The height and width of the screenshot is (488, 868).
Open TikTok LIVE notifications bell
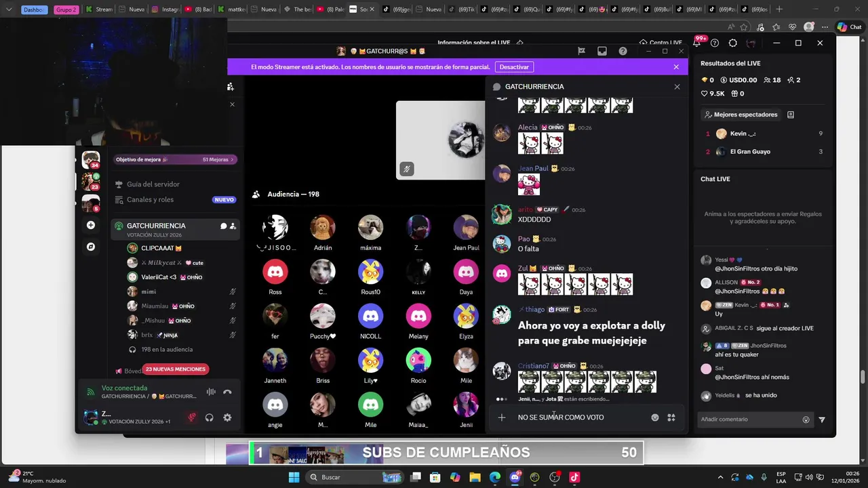(697, 43)
